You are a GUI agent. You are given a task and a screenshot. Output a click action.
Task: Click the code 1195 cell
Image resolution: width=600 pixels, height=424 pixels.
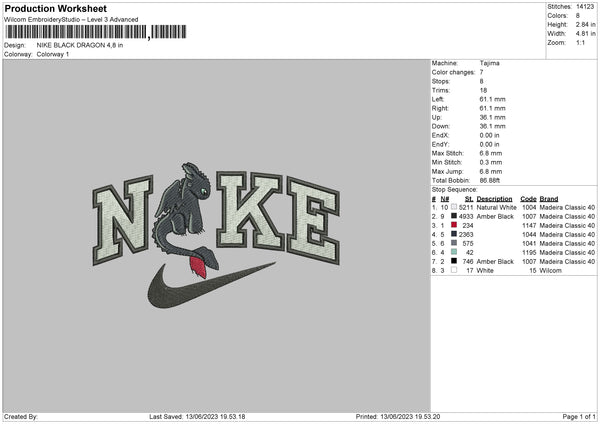(529, 253)
